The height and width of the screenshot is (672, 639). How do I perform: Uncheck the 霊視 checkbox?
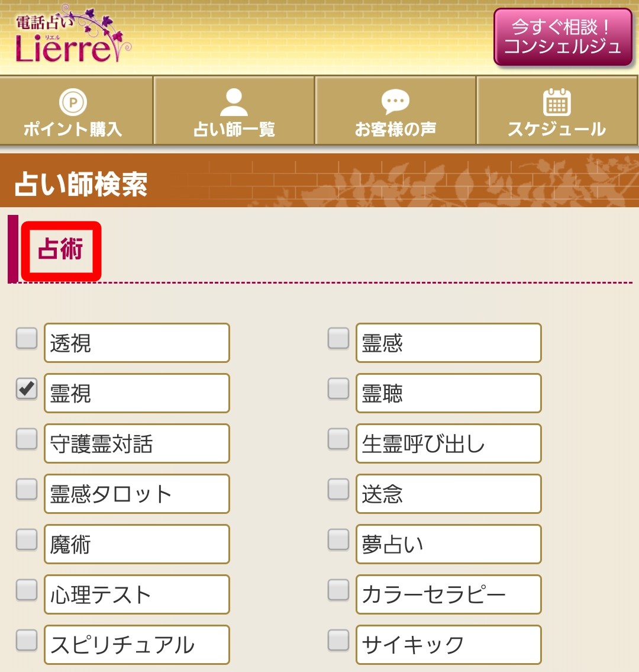pos(27,389)
